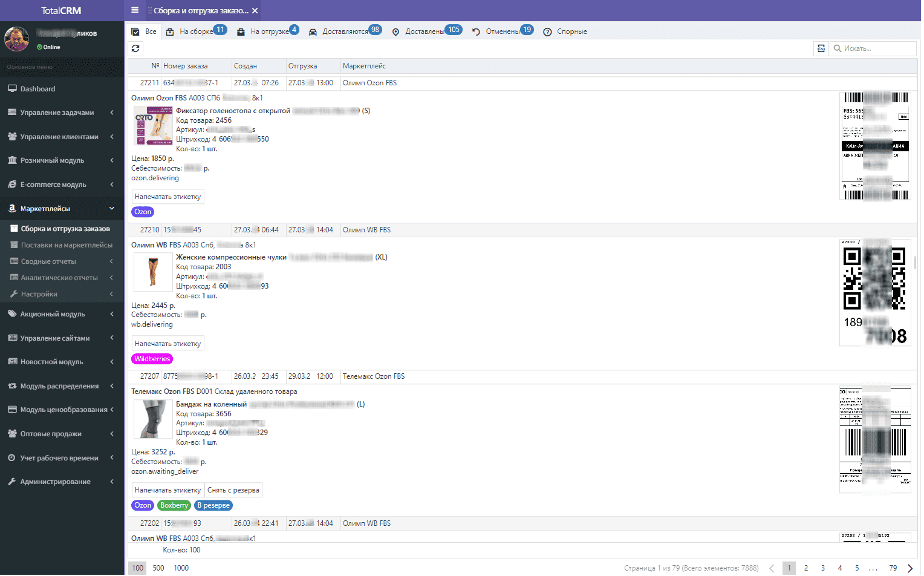
Task: Click the В резерве tag badge
Action: 213,505
